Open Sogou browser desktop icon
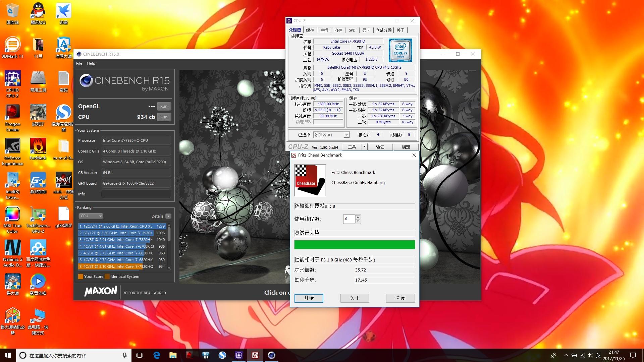 [x=63, y=118]
